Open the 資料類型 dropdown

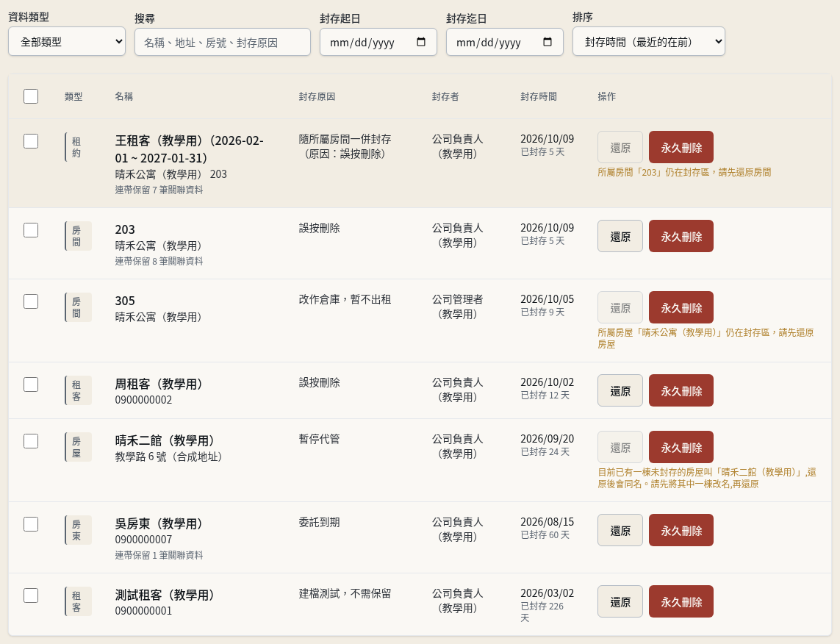67,42
